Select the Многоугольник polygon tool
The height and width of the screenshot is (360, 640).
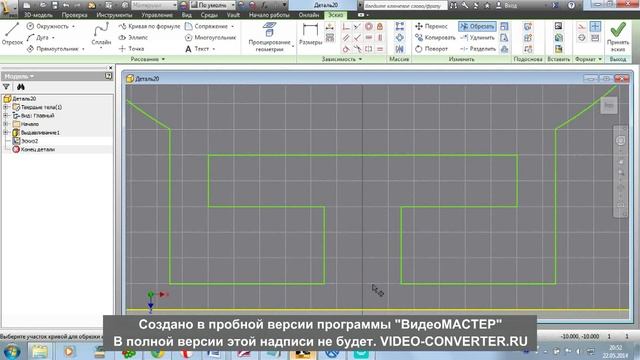(x=211, y=38)
